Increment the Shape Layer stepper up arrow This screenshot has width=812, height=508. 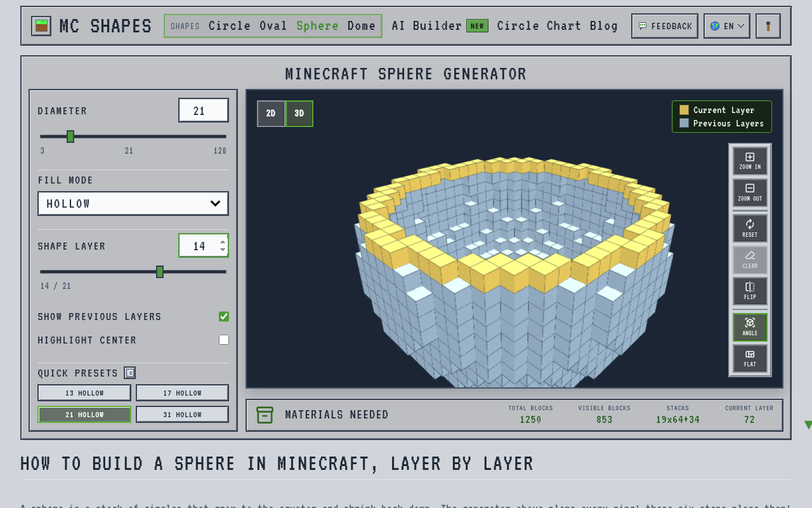[x=223, y=241]
